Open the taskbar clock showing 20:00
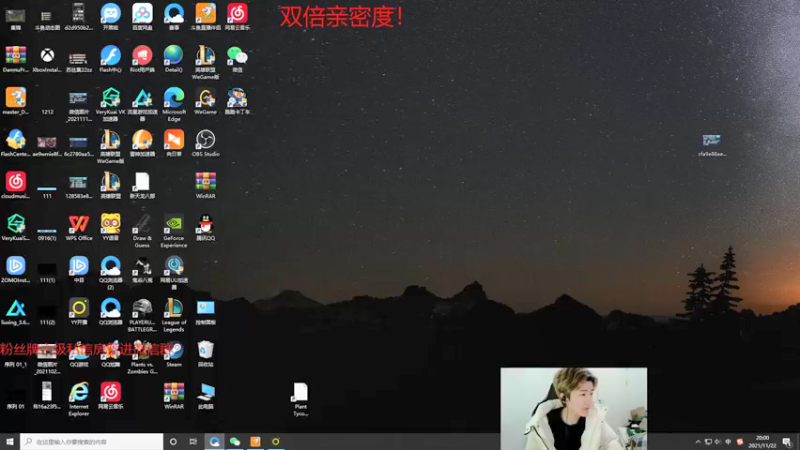This screenshot has width=800, height=450. point(762,442)
